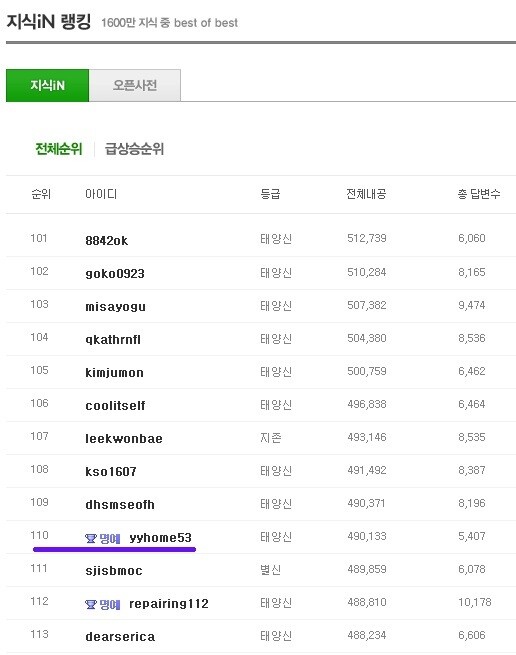Open the 오픈사전 tab
516x655 pixels.
coord(135,85)
